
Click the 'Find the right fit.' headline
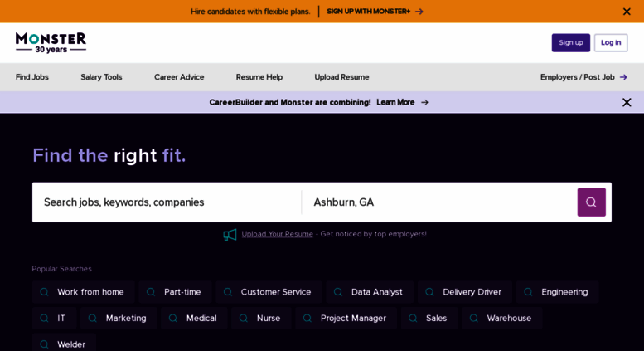tap(109, 156)
